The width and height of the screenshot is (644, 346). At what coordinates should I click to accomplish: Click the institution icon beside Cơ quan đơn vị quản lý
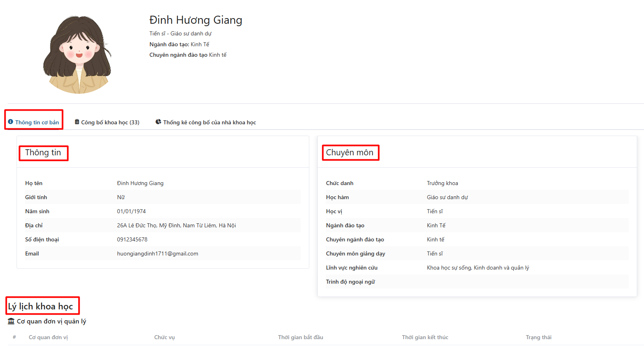(11, 321)
